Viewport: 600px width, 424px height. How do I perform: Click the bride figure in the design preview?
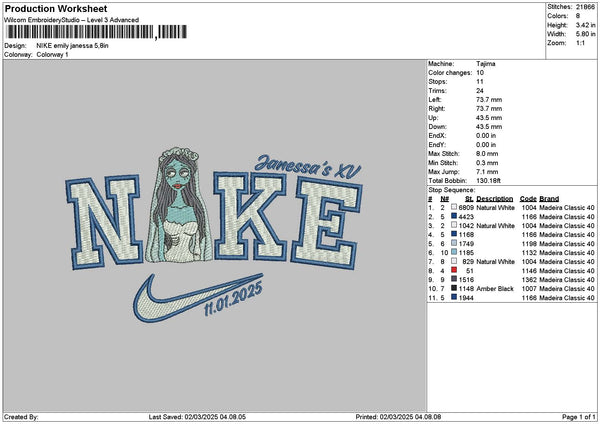[178, 205]
